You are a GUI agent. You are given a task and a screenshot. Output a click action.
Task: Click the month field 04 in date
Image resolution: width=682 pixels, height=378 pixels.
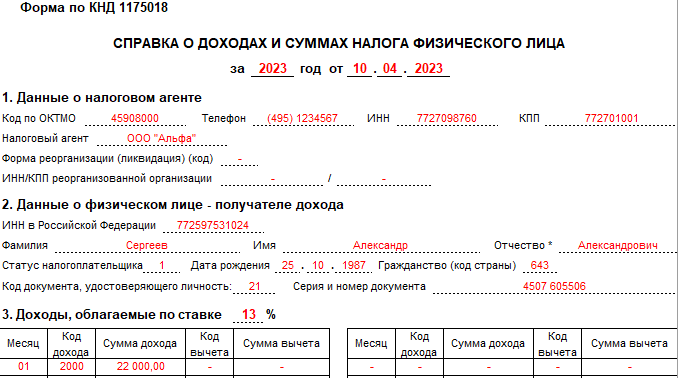tap(390, 69)
